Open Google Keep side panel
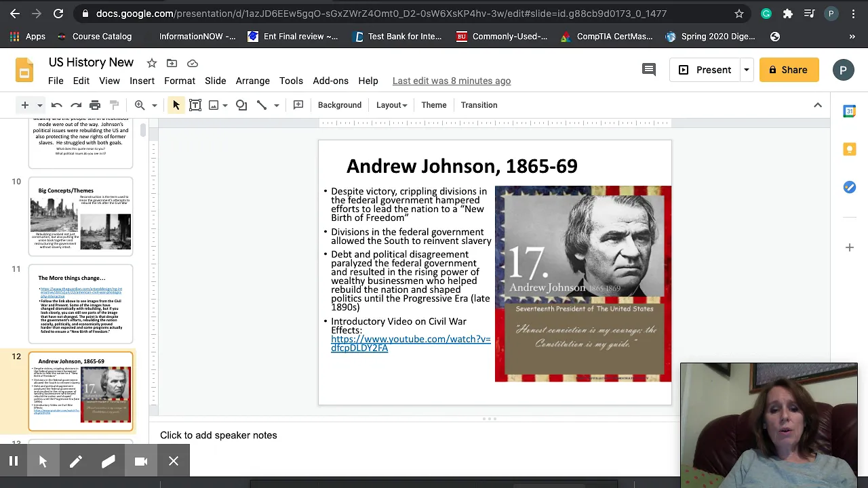Image resolution: width=868 pixels, height=488 pixels. click(849, 149)
